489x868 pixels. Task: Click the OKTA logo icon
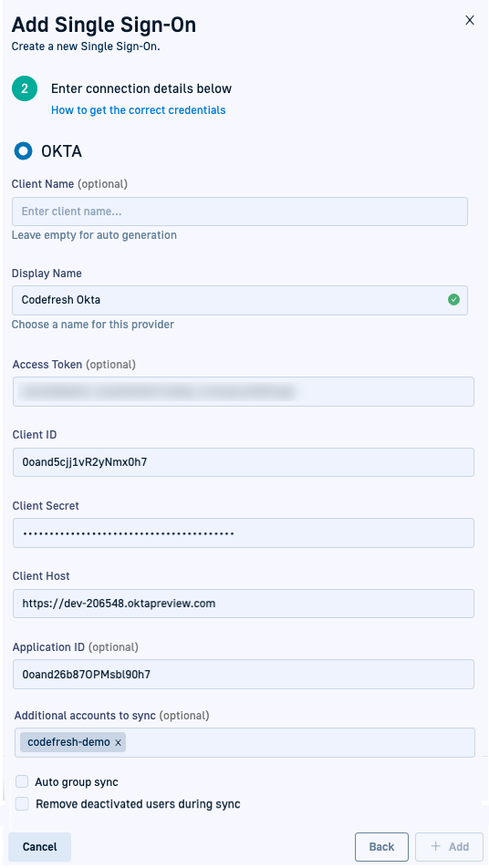point(23,150)
